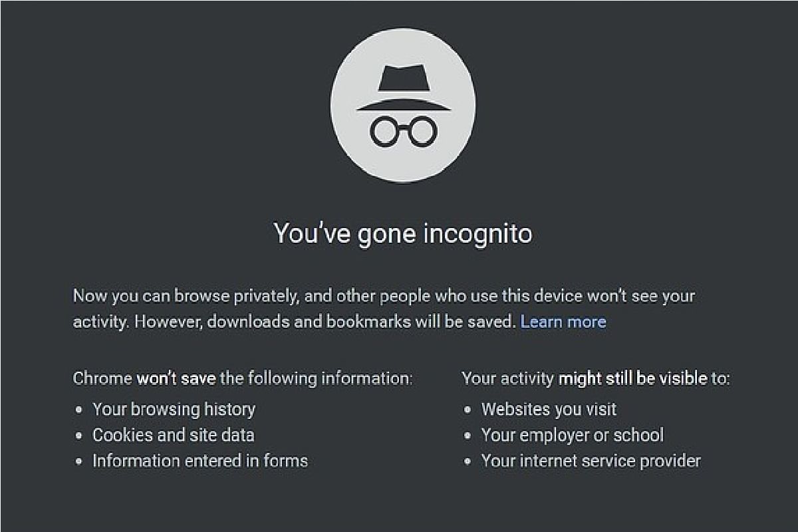Select the Your browsing history list item
Viewport: 798px width, 532px height.
click(x=175, y=410)
